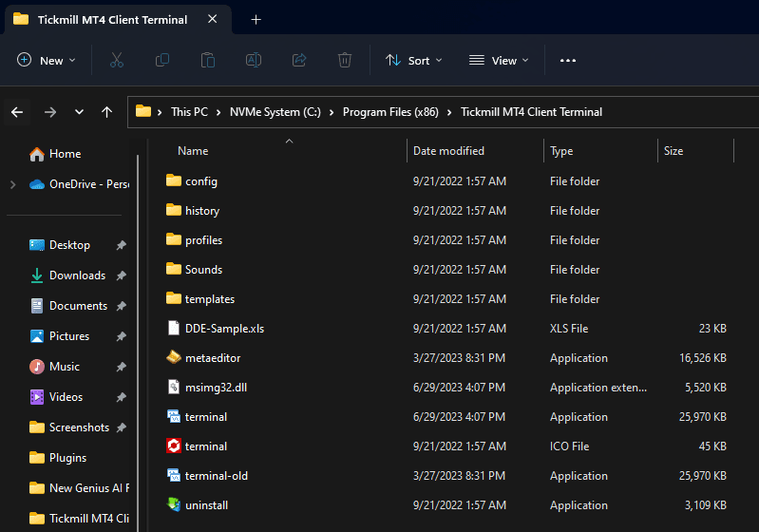Select the msimg32.dll file icon
The width and height of the screenshot is (759, 532).
point(173,387)
